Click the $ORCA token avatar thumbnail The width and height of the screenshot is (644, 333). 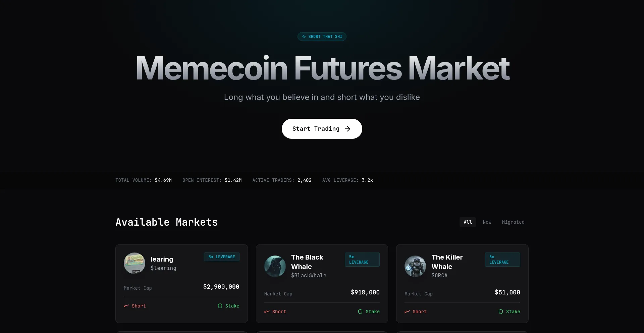(x=415, y=266)
